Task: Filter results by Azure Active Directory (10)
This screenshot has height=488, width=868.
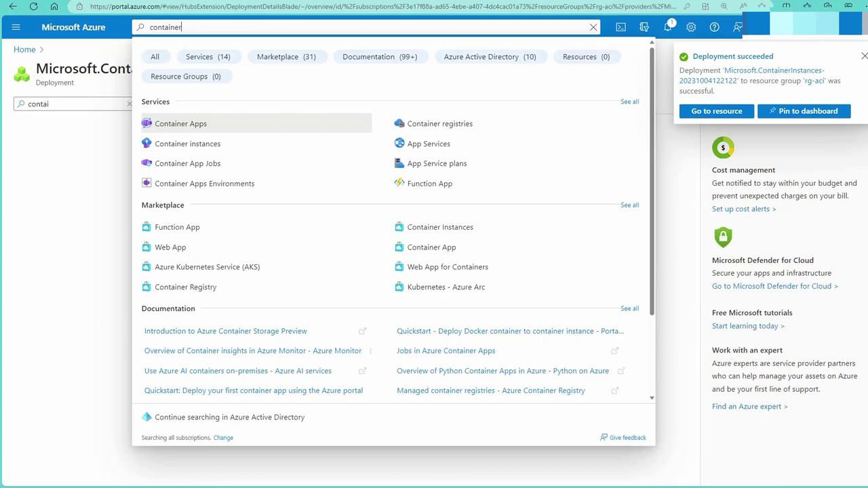Action: (490, 57)
